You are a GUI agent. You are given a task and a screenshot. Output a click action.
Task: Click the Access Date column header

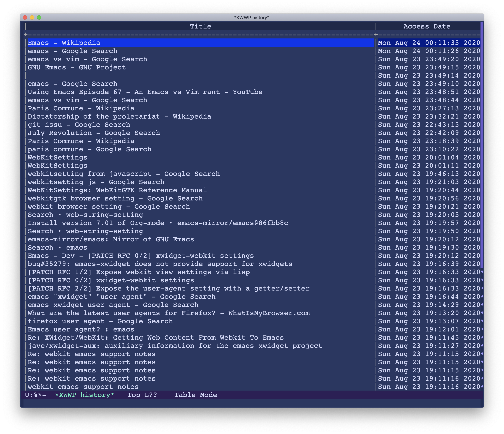427,26
